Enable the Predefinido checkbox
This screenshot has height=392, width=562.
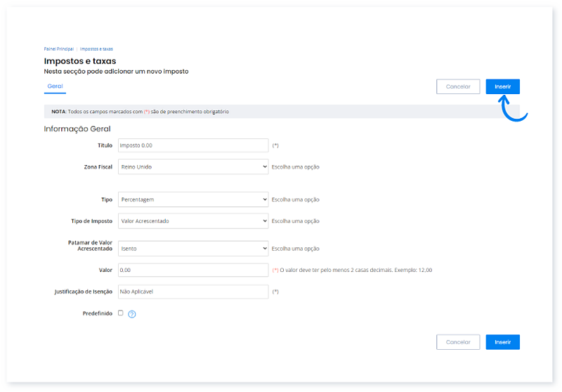point(121,313)
